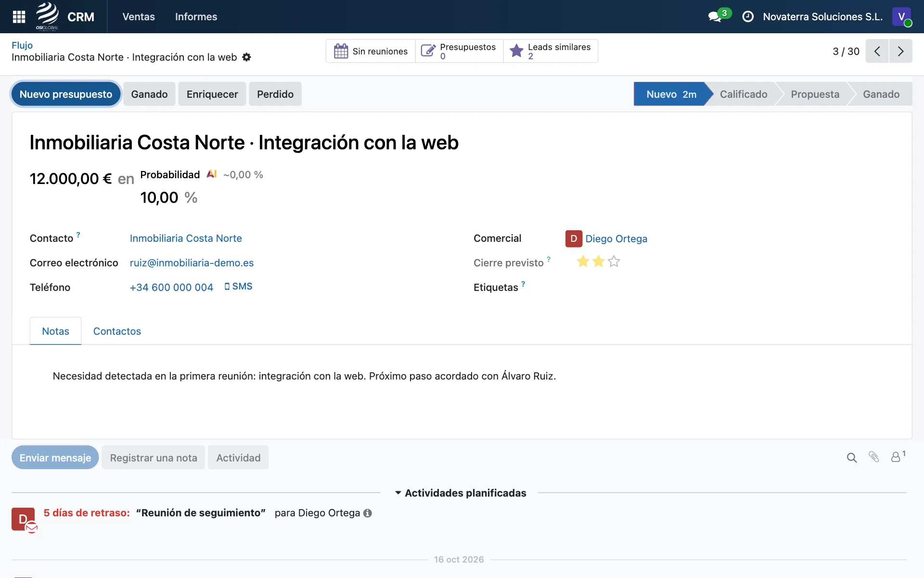Search messages with magnifier icon
The width and height of the screenshot is (924, 578).
coord(852,458)
